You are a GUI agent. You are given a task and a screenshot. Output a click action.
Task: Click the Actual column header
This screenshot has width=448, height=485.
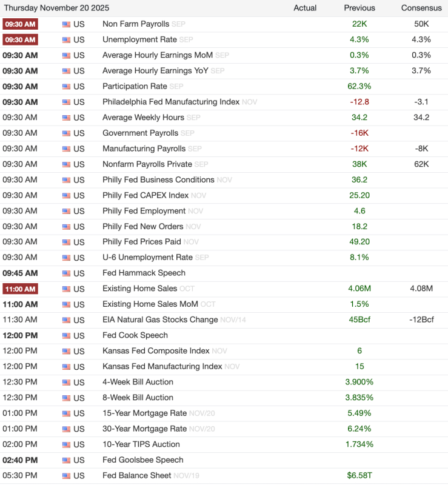pos(305,8)
